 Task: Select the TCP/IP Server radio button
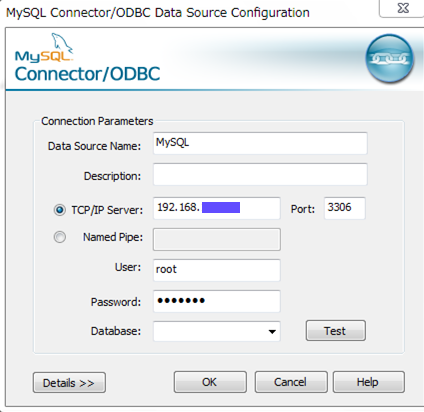coord(60,210)
